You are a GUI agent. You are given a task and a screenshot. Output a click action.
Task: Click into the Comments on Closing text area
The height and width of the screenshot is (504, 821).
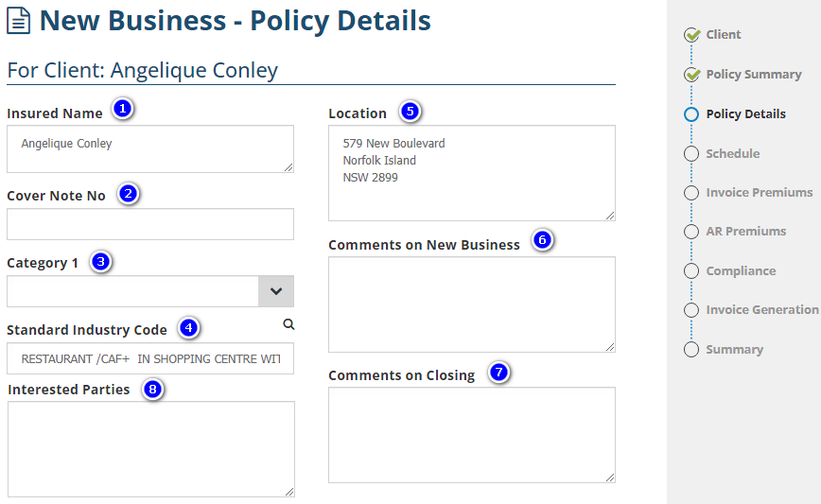[x=471, y=435]
